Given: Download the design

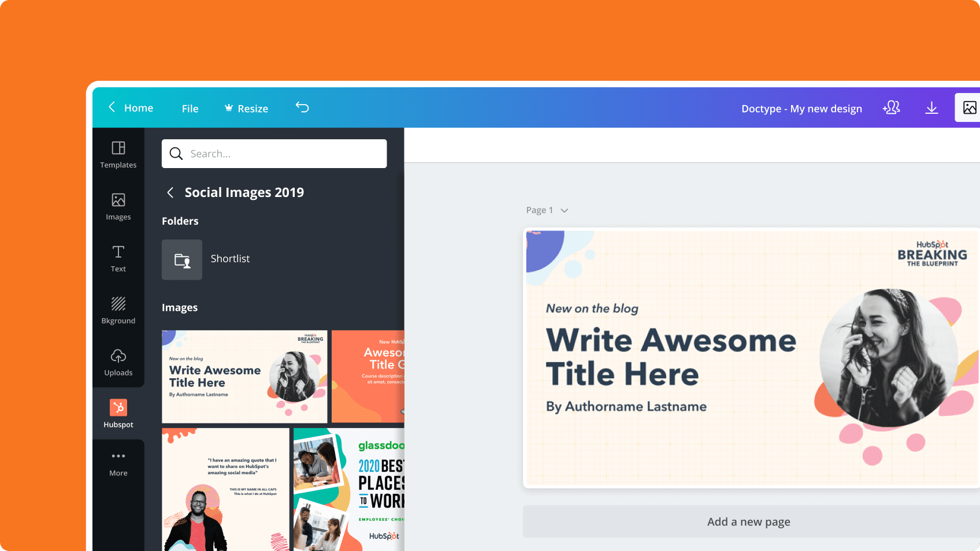Looking at the screenshot, I should (931, 107).
